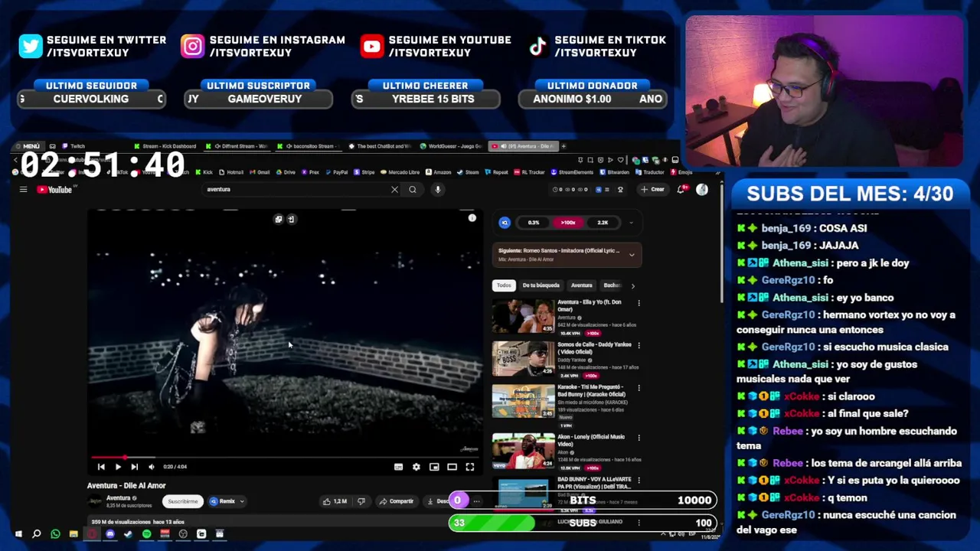Click the Crear button
980x551 pixels.
[653, 190]
